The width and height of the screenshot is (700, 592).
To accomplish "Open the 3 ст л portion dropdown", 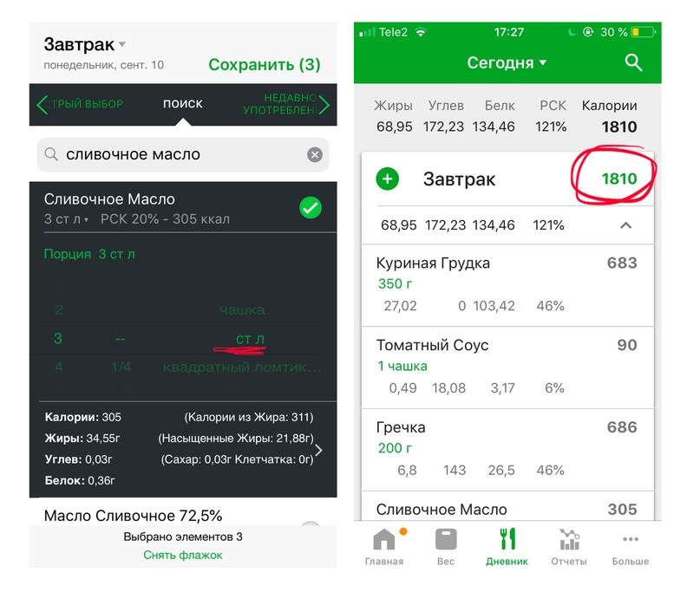I will tap(67, 219).
